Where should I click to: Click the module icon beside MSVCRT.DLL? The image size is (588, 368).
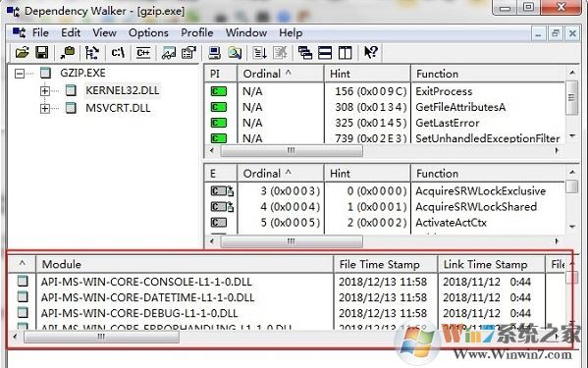click(x=71, y=108)
